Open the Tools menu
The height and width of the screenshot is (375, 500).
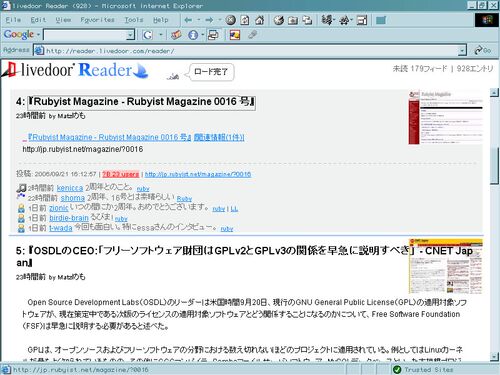coord(134,20)
